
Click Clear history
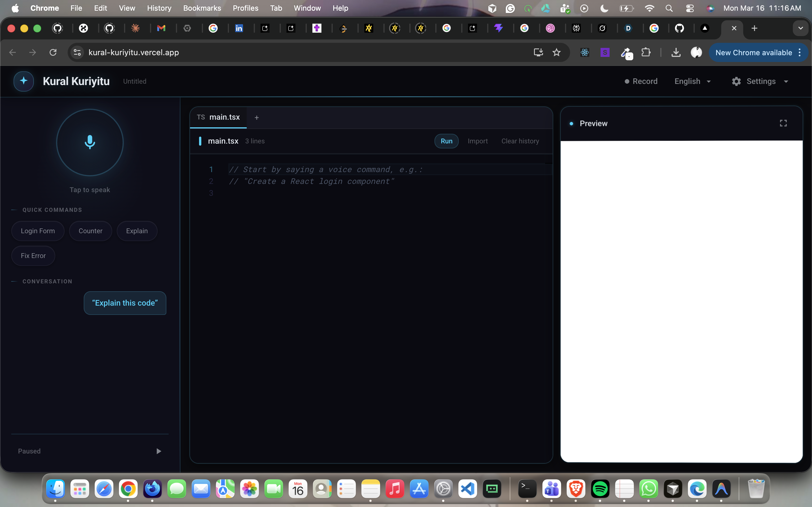pyautogui.click(x=520, y=141)
